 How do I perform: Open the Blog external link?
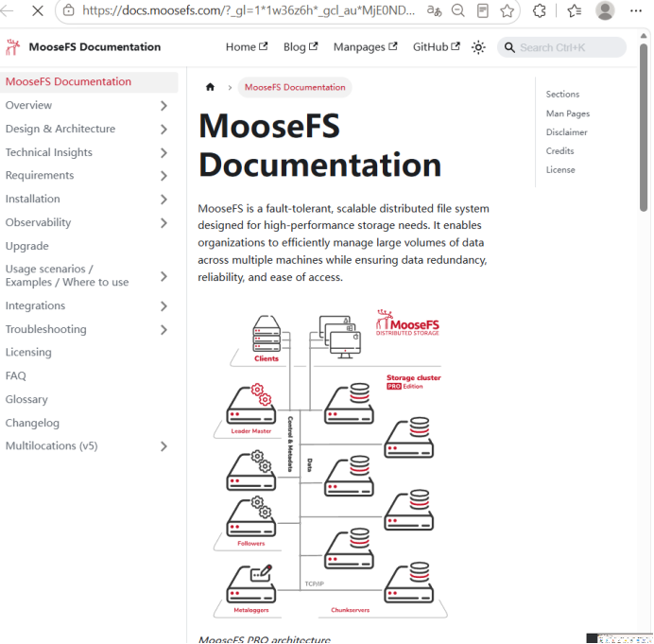click(301, 46)
